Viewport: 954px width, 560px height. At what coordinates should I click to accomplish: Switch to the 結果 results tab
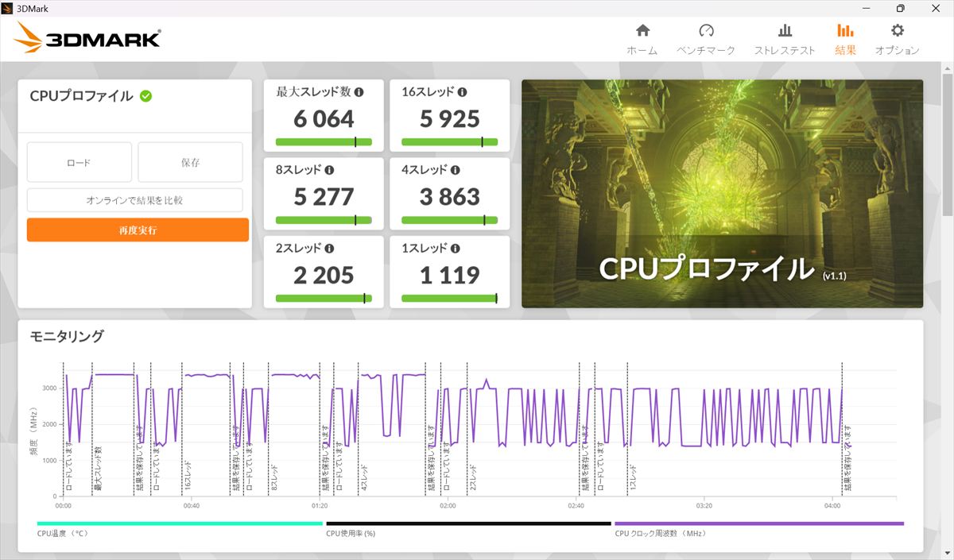pos(845,39)
